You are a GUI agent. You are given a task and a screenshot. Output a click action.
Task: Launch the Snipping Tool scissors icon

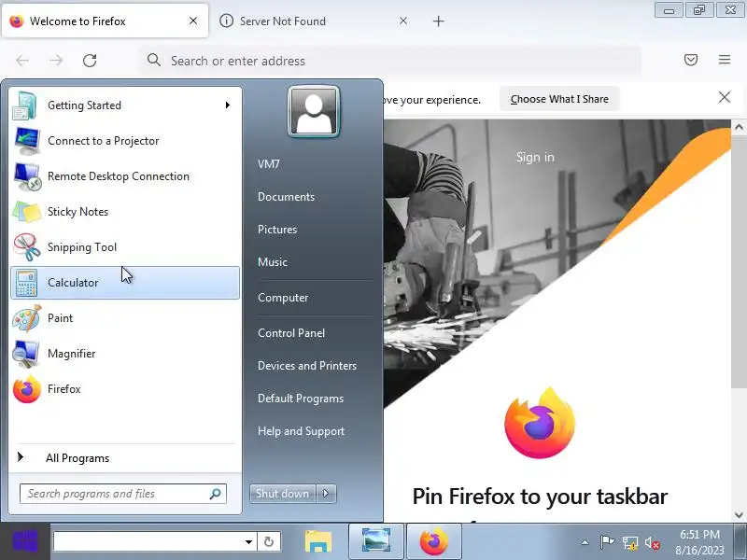pyautogui.click(x=27, y=247)
